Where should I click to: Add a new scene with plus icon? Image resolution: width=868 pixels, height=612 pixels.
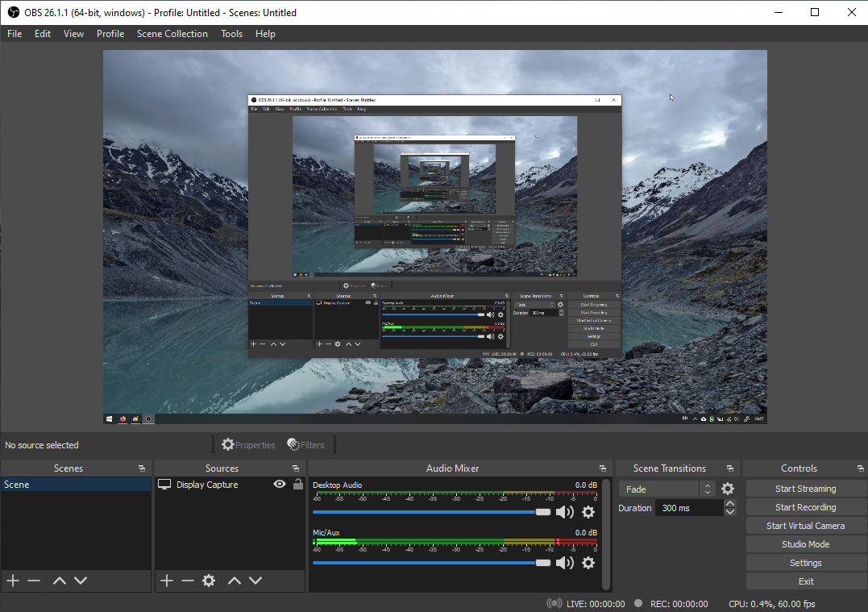pyautogui.click(x=13, y=581)
